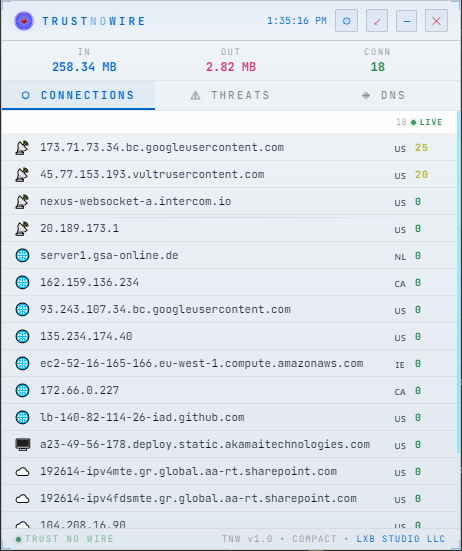Select the 135.234.174.40 address
Viewport: 462px width, 551px height.
[x=86, y=337]
